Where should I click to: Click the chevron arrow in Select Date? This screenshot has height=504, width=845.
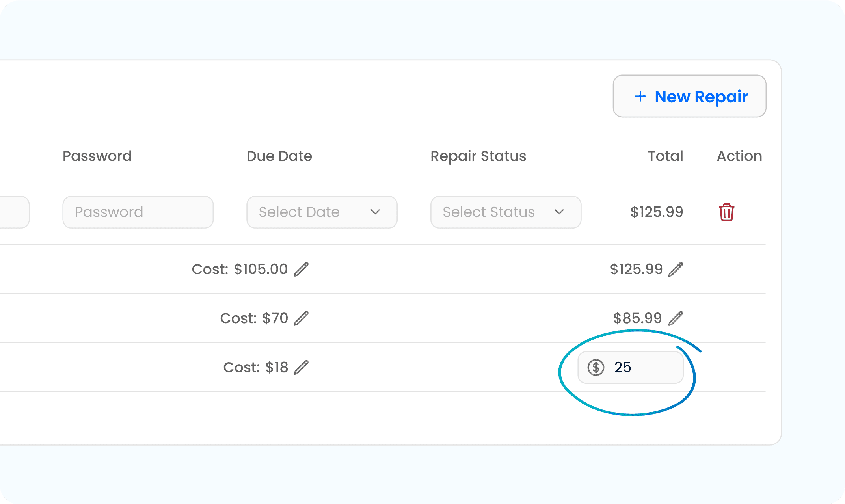coord(375,212)
